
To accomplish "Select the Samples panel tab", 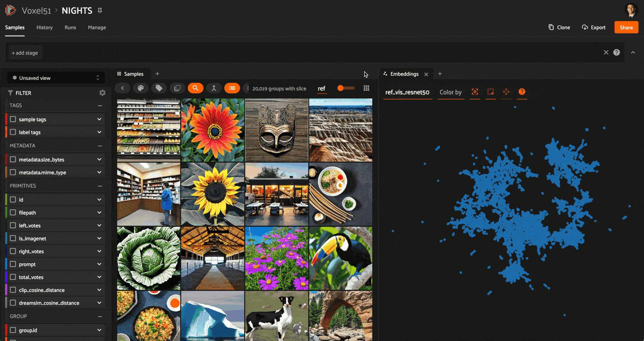I will (x=130, y=74).
